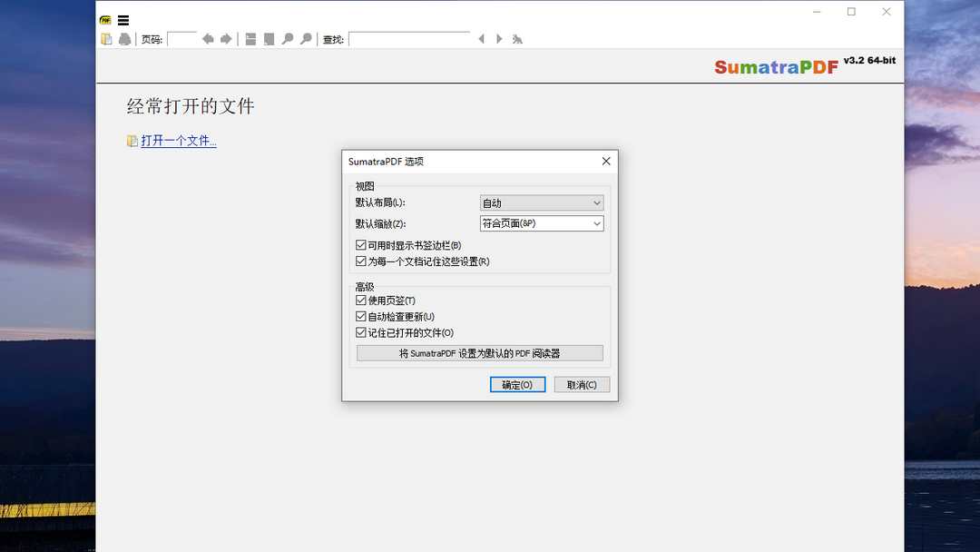This screenshot has width=980, height=552.
Task: Click the SumatraPDF icon in the title bar
Action: tap(104, 17)
